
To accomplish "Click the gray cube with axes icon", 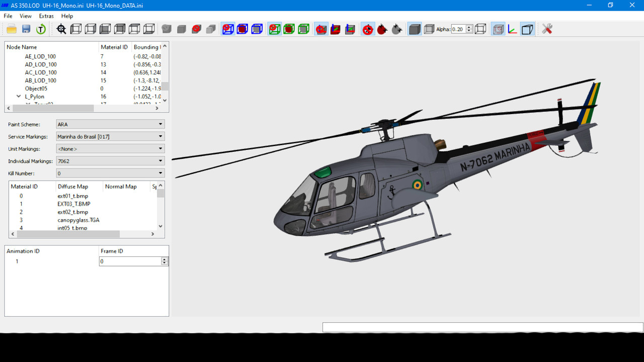I will click(350, 29).
